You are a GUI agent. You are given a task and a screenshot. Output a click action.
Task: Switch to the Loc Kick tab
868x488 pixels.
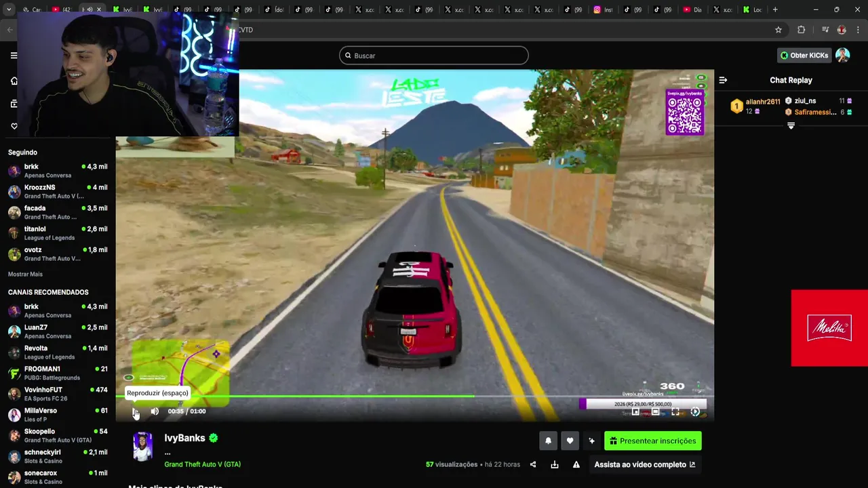[752, 9]
